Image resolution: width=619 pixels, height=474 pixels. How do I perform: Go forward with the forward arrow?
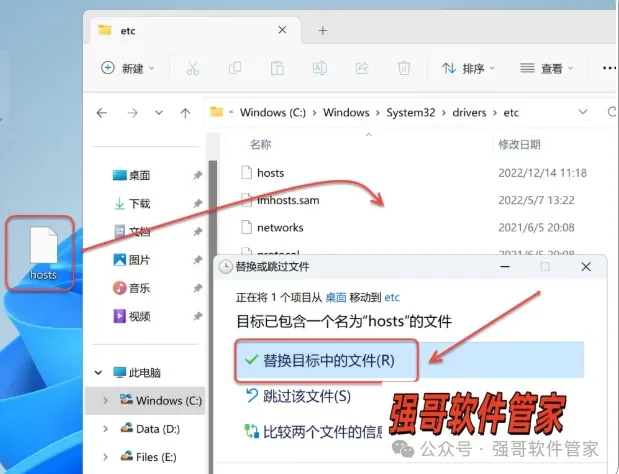[133, 113]
